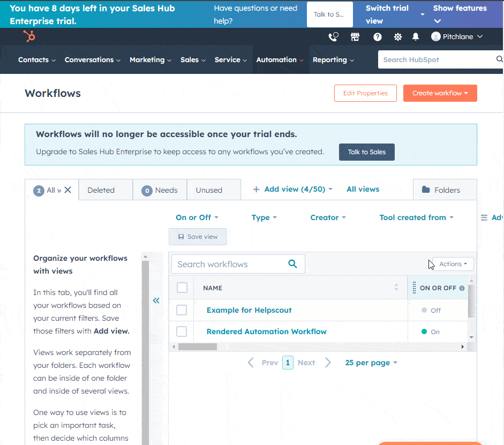Open the calling phone icon

(333, 36)
